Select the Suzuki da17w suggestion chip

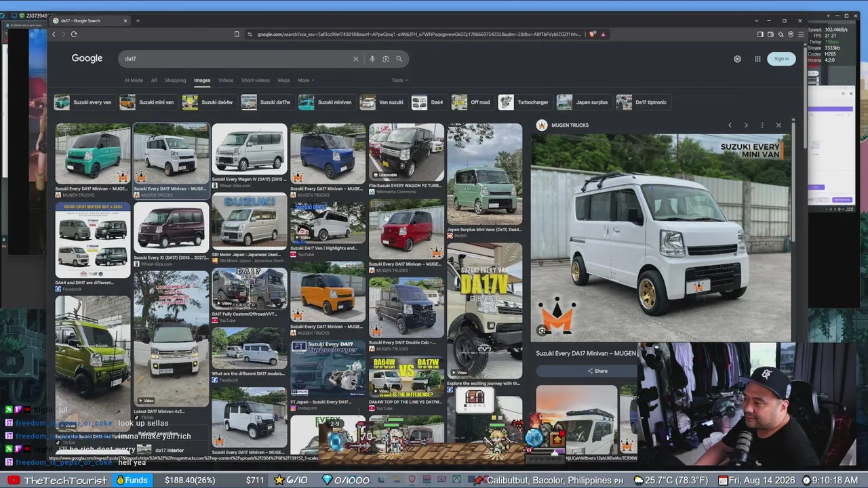[267, 102]
